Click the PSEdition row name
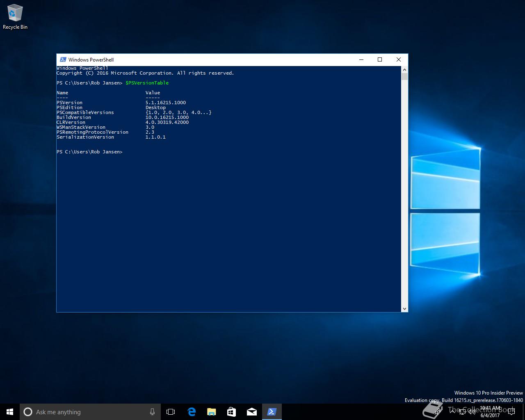 (x=69, y=107)
